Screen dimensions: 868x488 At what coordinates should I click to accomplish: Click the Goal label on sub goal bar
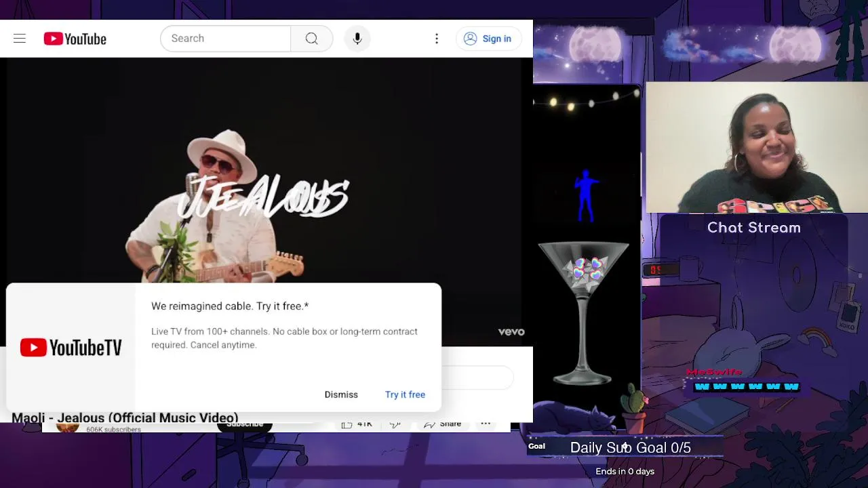click(536, 446)
